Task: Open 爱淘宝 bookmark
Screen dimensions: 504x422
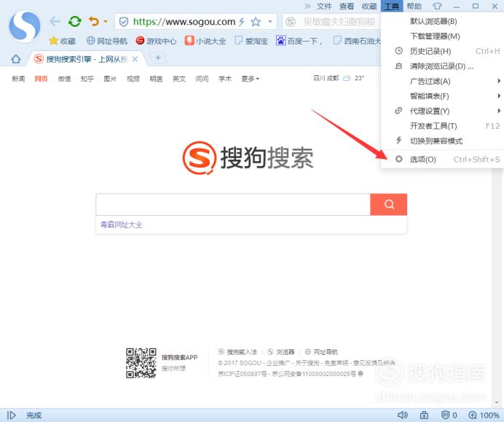Action: 251,41
